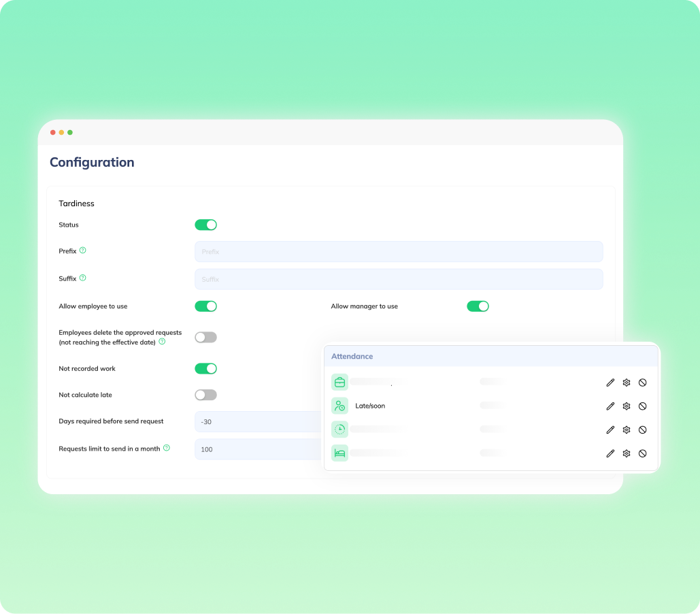Click the ban icon on clock row
The height and width of the screenshot is (614, 700).
(x=643, y=430)
